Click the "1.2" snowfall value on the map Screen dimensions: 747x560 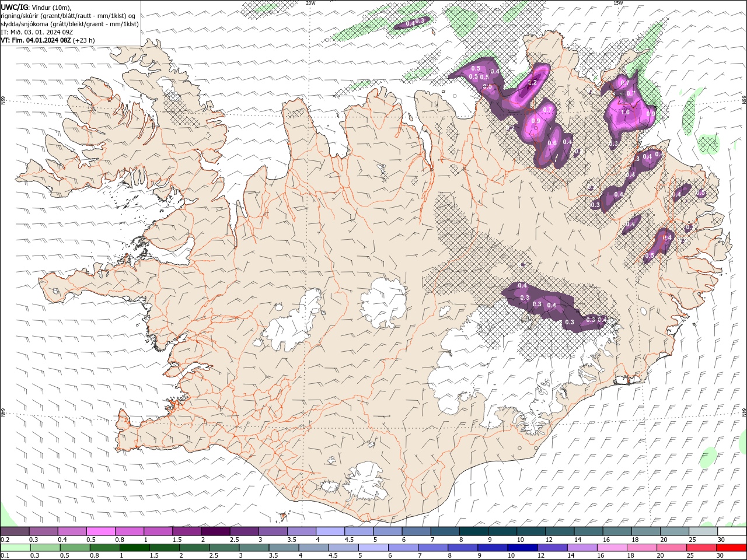click(532, 83)
